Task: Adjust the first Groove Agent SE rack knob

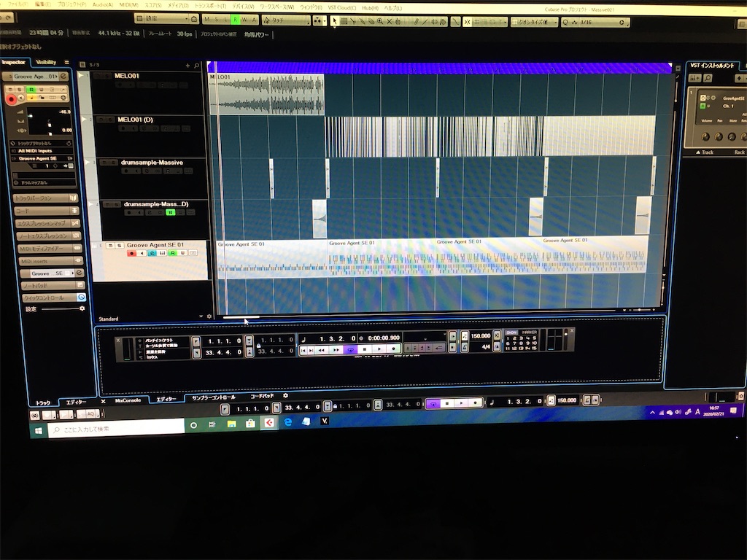Action: pos(706,136)
